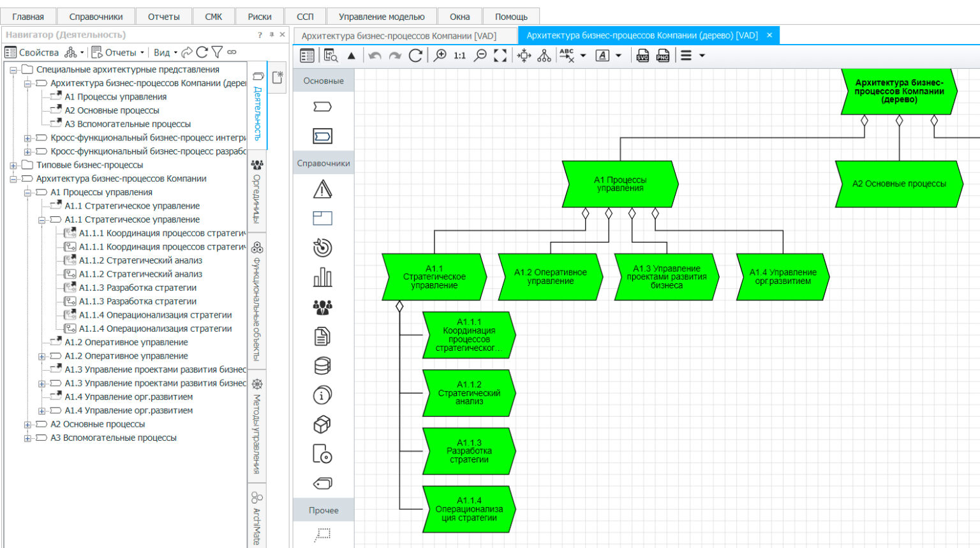The height and width of the screenshot is (548, 980).
Task: Refresh the diagram view
Action: pyautogui.click(x=415, y=56)
